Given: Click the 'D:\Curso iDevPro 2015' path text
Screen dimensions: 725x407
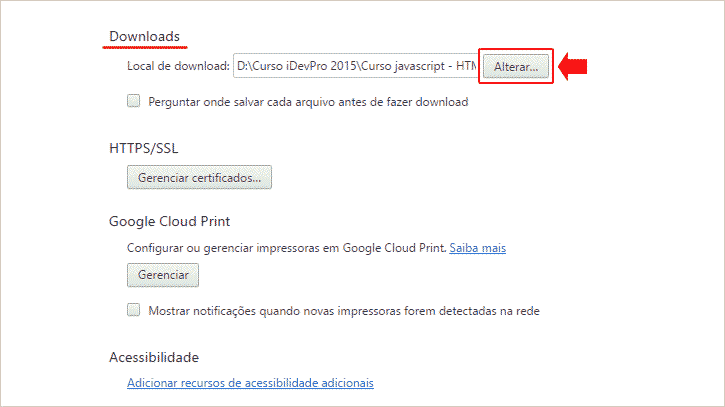Looking at the screenshot, I should click(300, 67).
